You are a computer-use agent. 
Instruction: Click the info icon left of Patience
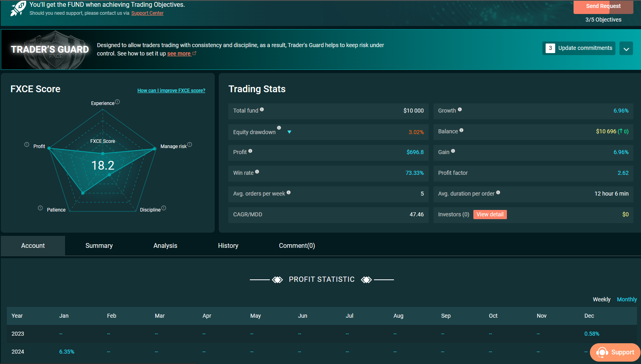pyautogui.click(x=40, y=208)
